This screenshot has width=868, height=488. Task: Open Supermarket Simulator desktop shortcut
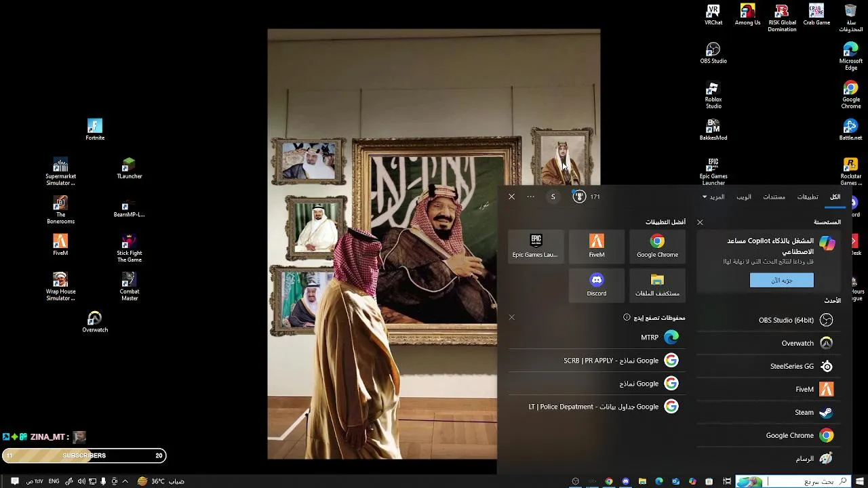(x=60, y=172)
